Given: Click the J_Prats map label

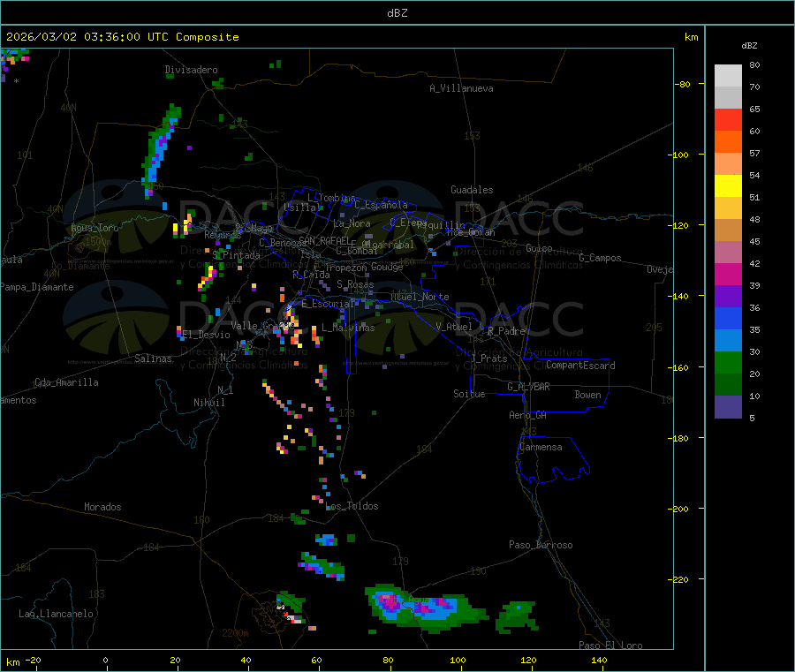Looking at the screenshot, I should pos(488,358).
